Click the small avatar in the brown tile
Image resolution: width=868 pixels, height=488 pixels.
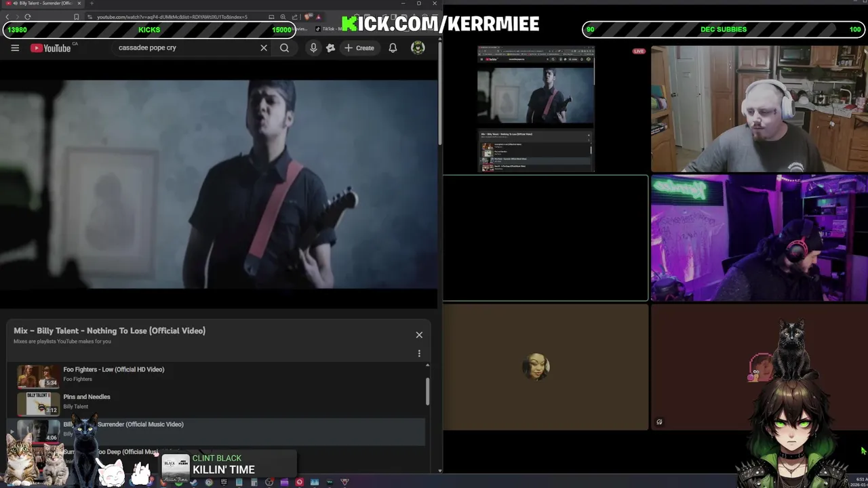(x=759, y=367)
